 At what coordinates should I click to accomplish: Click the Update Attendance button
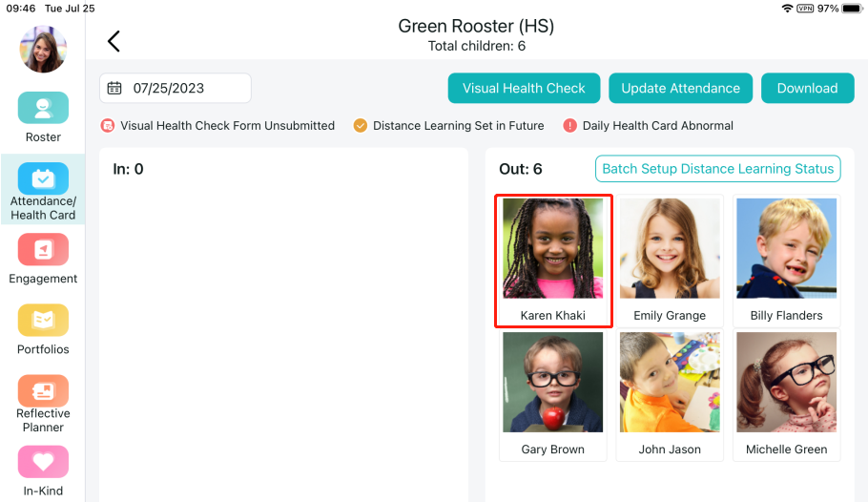[680, 88]
